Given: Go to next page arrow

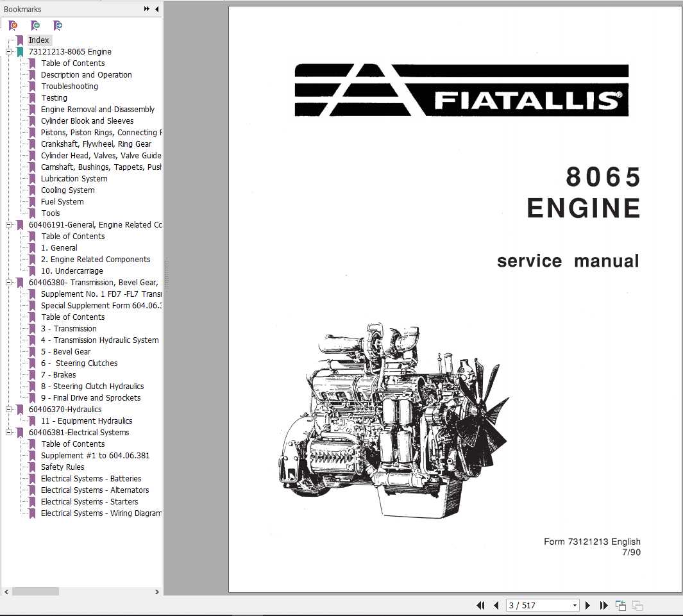Looking at the screenshot, I should 587,605.
